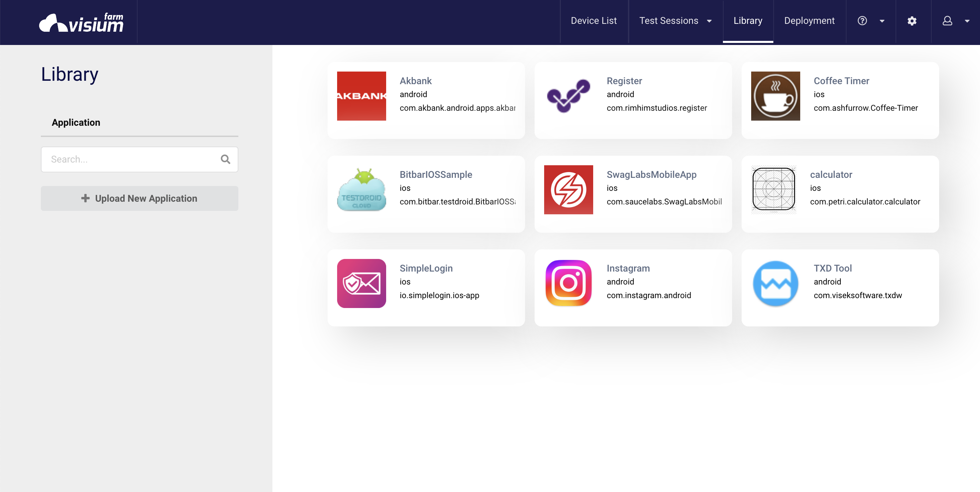Open the Register app checkmark icon

568,96
